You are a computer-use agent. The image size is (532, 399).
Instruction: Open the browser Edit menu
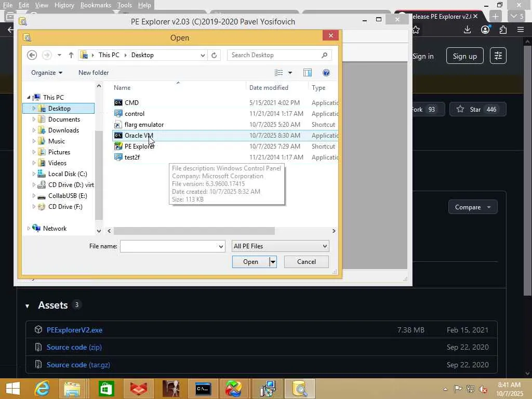tap(23, 5)
